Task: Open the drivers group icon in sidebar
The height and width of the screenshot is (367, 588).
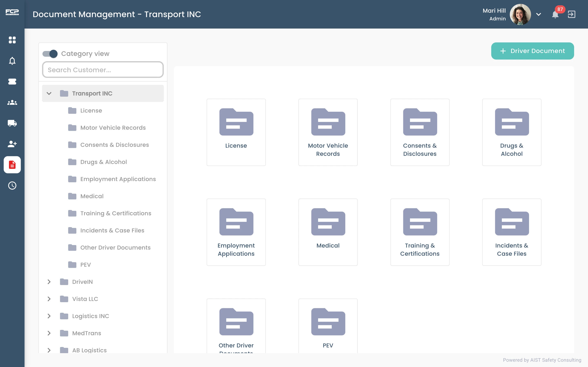Action: (x=12, y=102)
